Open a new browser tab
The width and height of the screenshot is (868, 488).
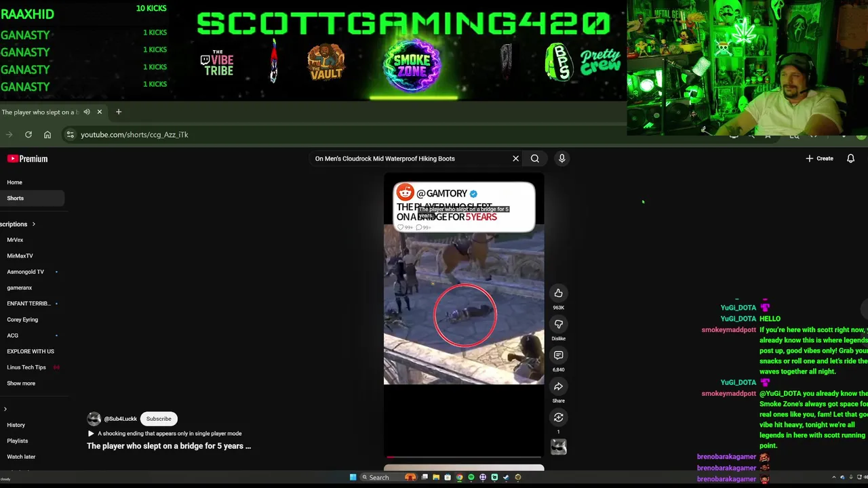tap(119, 112)
